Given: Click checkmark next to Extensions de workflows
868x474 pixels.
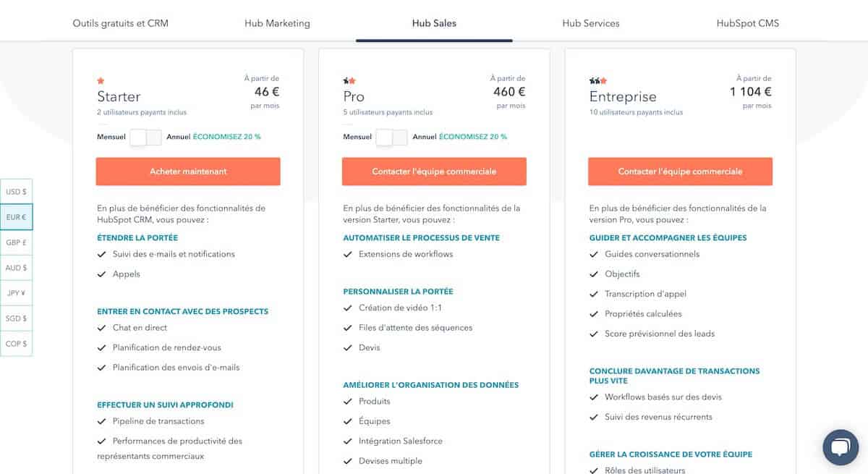Looking at the screenshot, I should [x=348, y=255].
